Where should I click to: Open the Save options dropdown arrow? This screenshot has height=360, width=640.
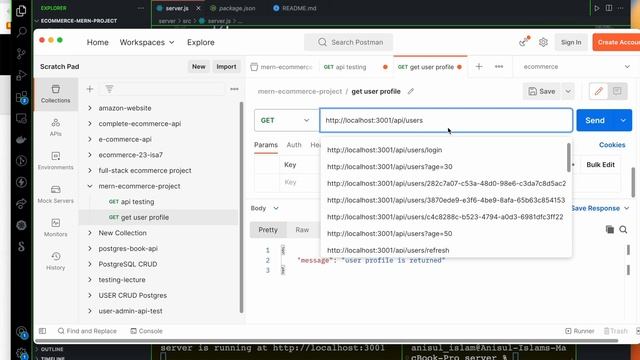coord(568,91)
